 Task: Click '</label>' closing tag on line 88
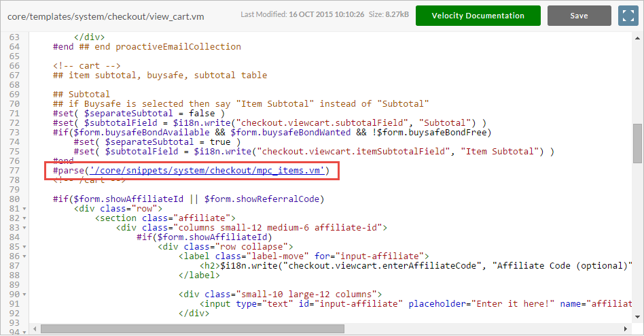[x=199, y=275]
